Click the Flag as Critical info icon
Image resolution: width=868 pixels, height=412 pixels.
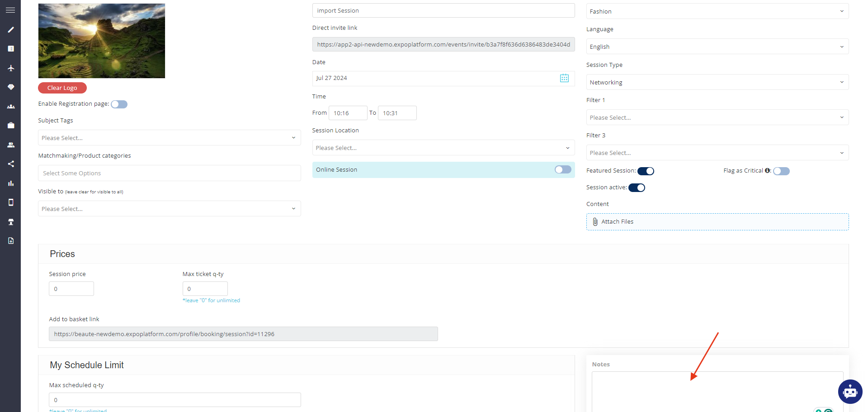pyautogui.click(x=767, y=171)
